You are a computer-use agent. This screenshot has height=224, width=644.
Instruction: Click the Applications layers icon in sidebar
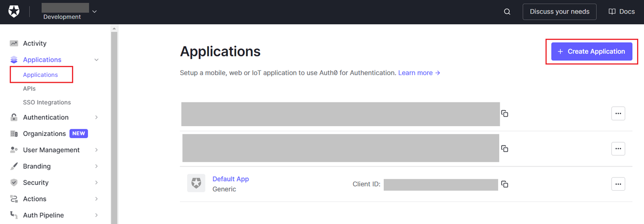[14, 60]
